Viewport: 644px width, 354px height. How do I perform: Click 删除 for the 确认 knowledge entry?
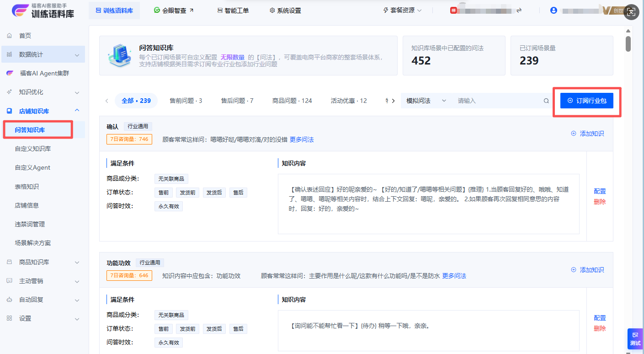click(600, 202)
